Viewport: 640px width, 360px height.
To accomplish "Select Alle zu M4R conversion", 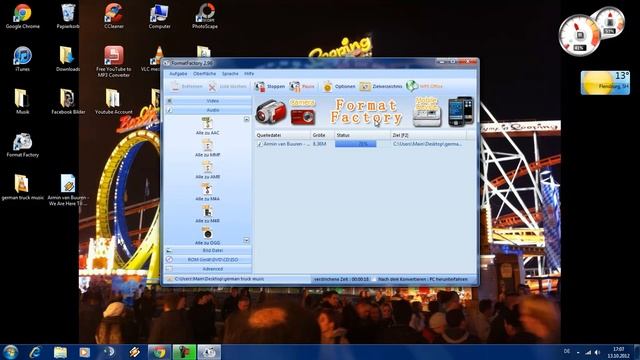I will click(x=207, y=214).
